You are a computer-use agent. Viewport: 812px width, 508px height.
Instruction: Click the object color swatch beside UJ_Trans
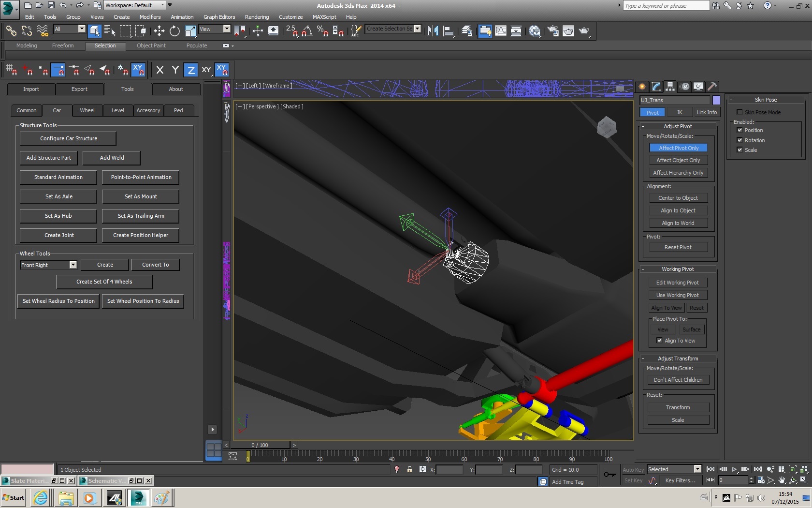(716, 100)
